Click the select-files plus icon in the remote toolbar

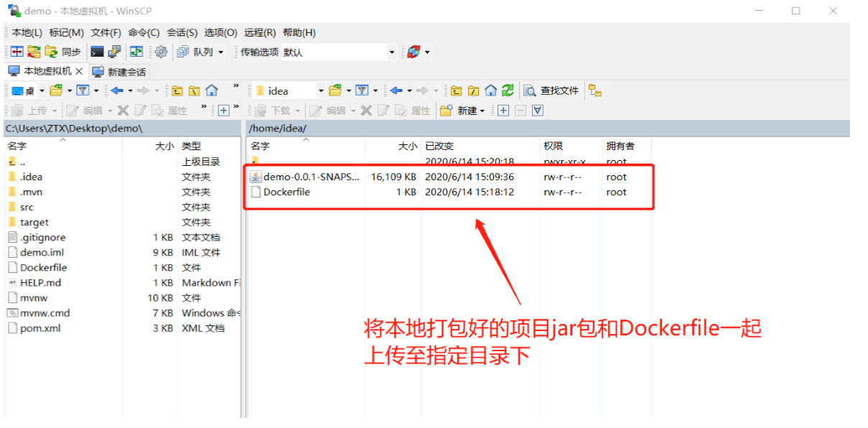click(x=503, y=111)
